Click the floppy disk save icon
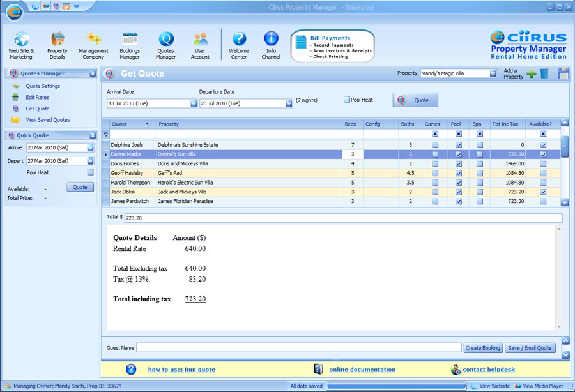This screenshot has height=392, width=575. [x=563, y=73]
